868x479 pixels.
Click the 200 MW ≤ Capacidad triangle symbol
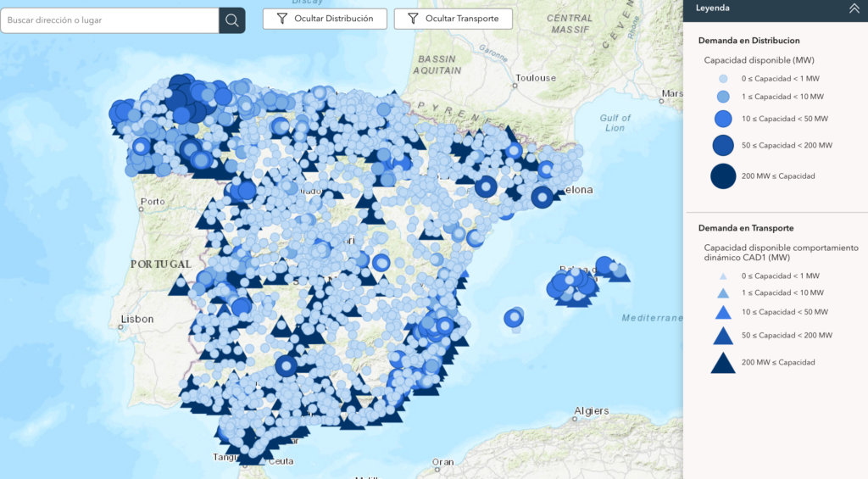click(x=723, y=363)
